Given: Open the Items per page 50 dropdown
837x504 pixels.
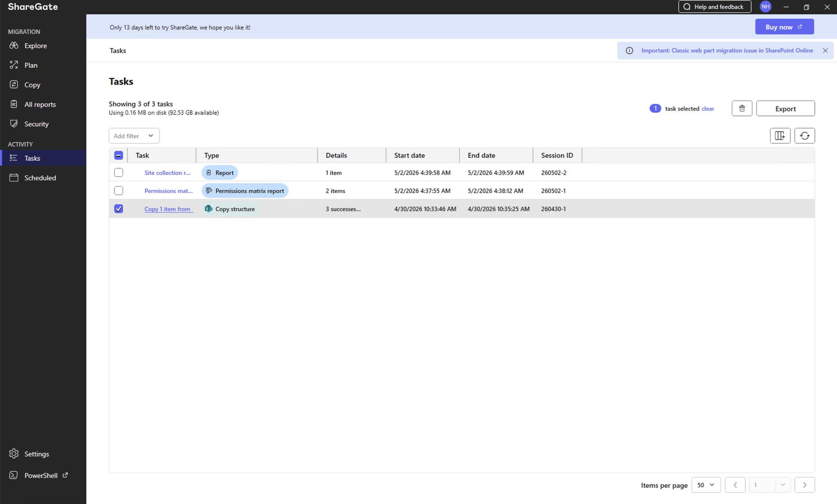Looking at the screenshot, I should tap(706, 485).
